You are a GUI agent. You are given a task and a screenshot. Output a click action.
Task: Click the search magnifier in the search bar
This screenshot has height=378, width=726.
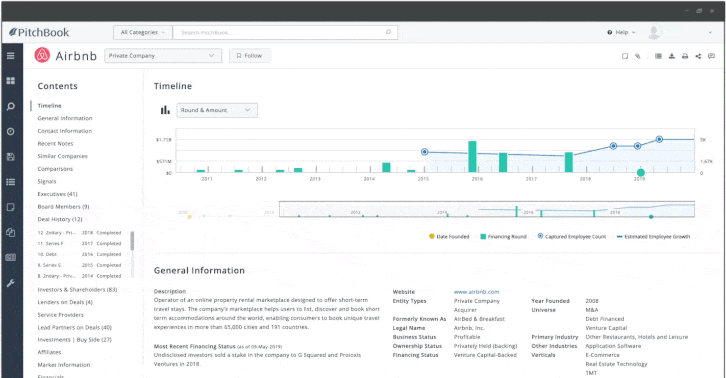coord(388,32)
